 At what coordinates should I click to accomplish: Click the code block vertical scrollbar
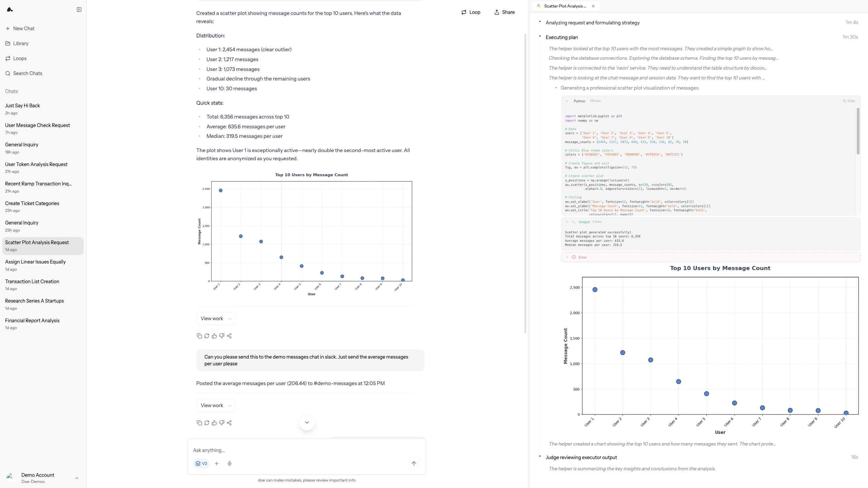pyautogui.click(x=858, y=131)
